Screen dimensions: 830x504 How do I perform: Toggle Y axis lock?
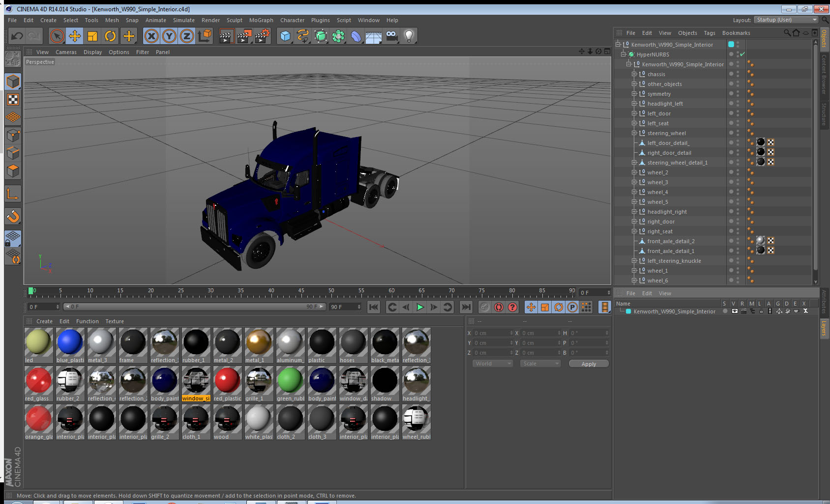(x=169, y=36)
